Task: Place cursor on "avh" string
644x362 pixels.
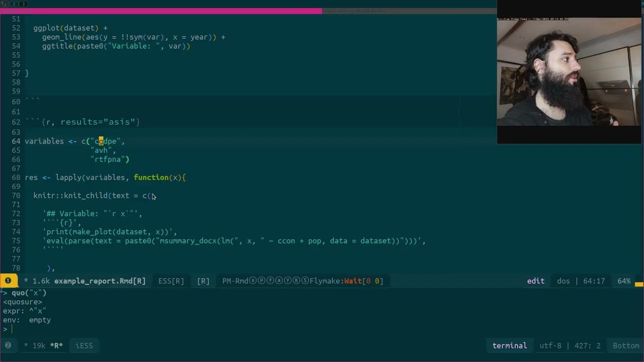Action: (101, 150)
